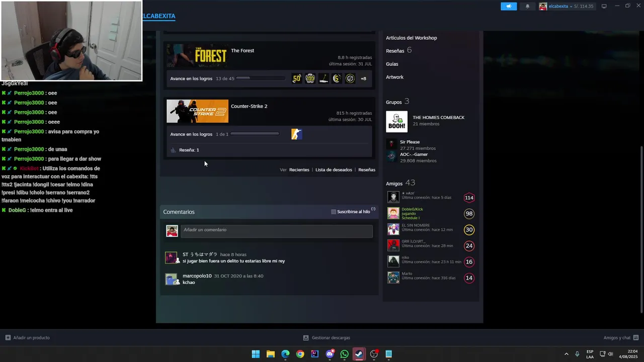The height and width of the screenshot is (362, 644).
Task: Click Counter-Strike 2 achievements progress bar
Action: pyautogui.click(x=255, y=134)
